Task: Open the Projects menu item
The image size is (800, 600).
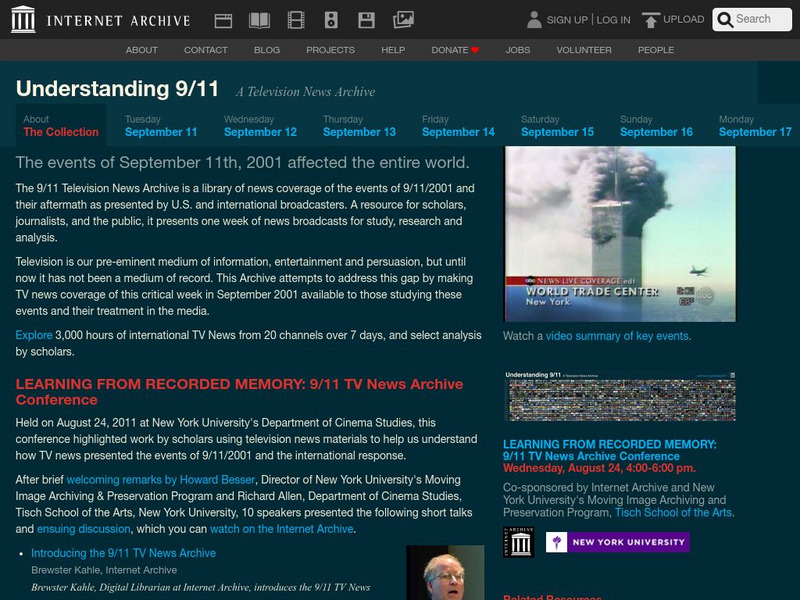Action: [330, 50]
